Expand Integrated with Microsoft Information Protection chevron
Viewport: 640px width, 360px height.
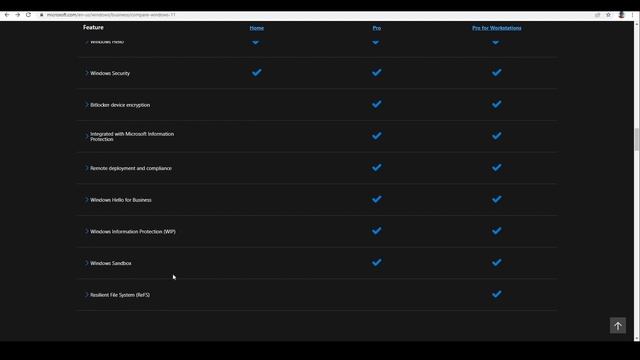(x=87, y=136)
